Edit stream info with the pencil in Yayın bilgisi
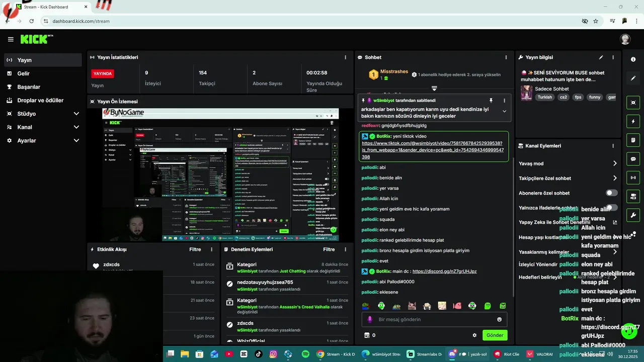 pyautogui.click(x=601, y=57)
